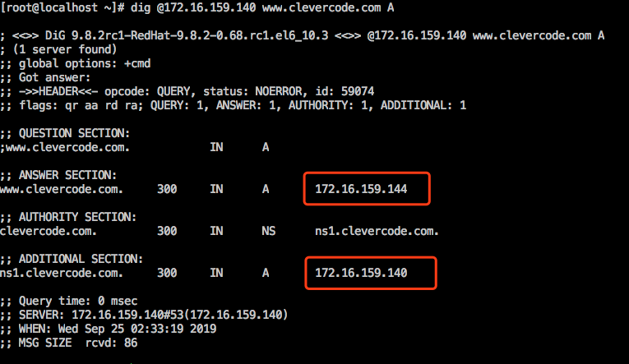
Task: Click the TTL 300 in the answer row
Action: point(167,189)
